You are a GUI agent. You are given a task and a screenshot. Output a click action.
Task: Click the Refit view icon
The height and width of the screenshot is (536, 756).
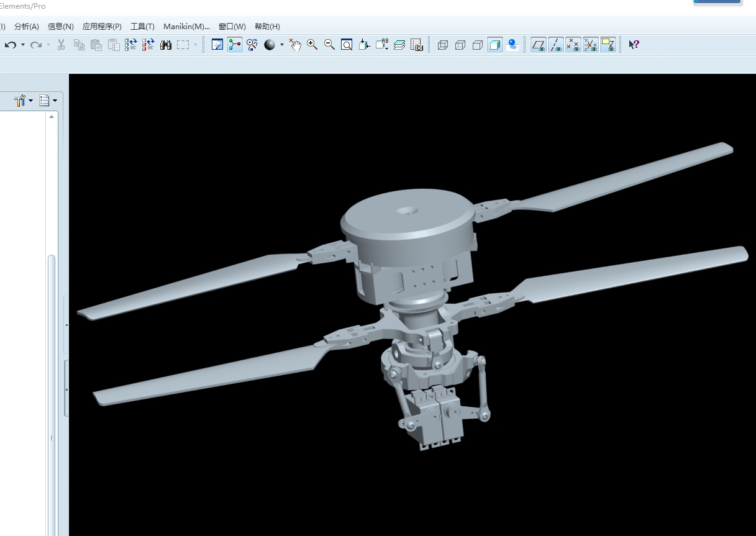347,45
